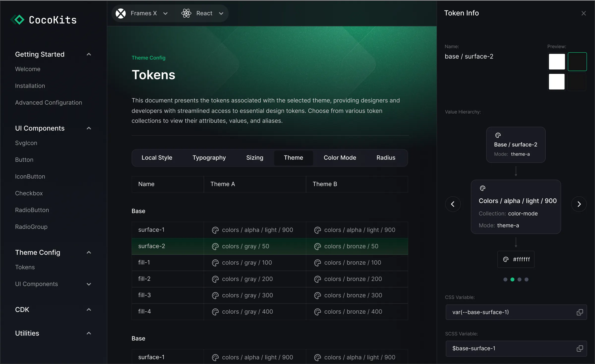Click the fill-3 token name
The height and width of the screenshot is (364, 595).
[x=145, y=295]
